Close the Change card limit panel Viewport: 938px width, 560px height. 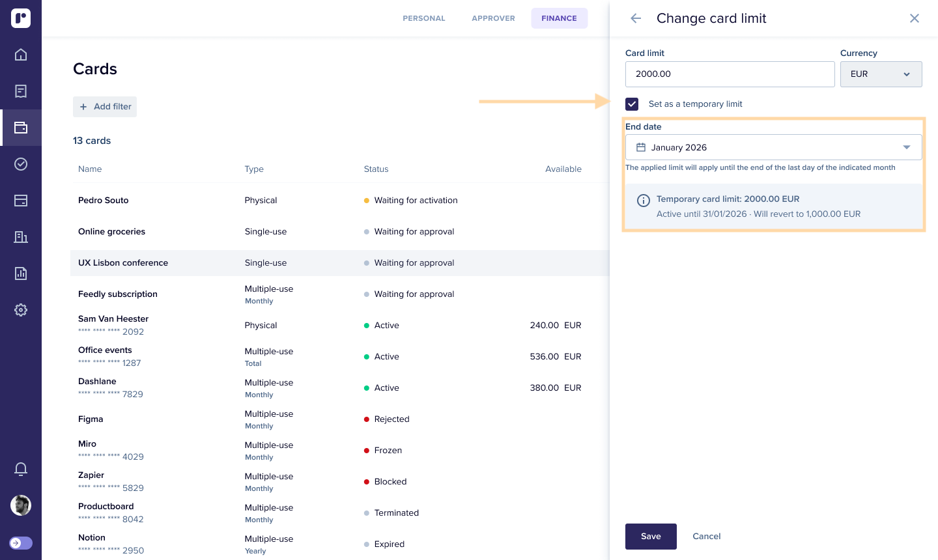(x=915, y=18)
